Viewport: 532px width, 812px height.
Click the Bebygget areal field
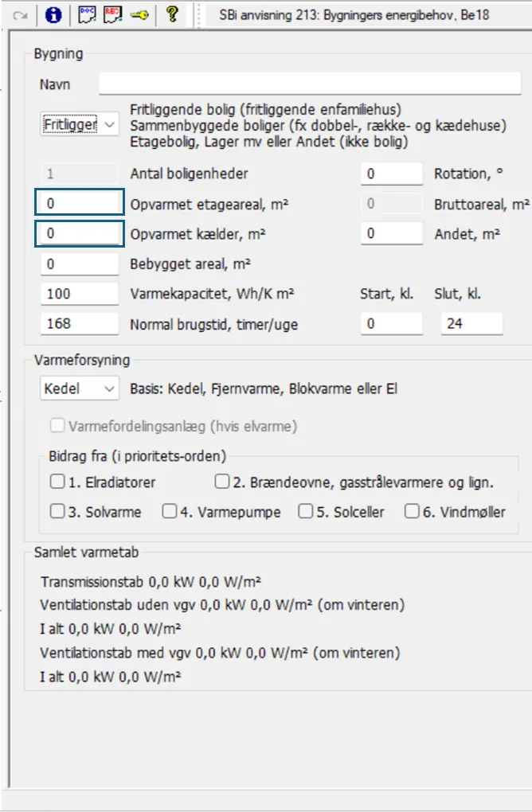click(x=80, y=264)
